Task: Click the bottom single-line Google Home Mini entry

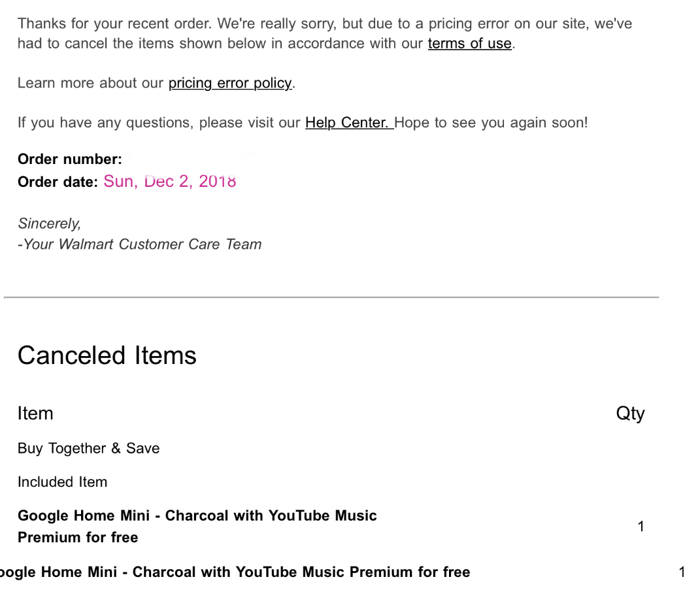Action: [235, 572]
